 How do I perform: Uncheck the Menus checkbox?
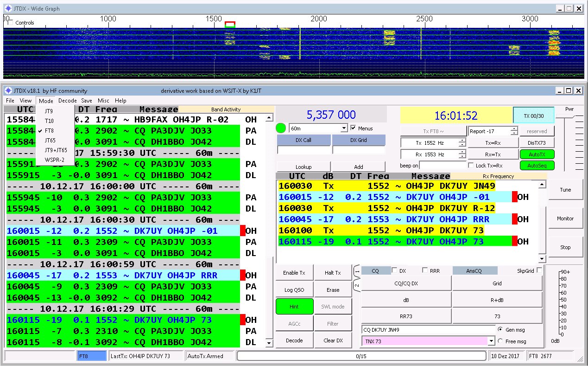coord(354,128)
